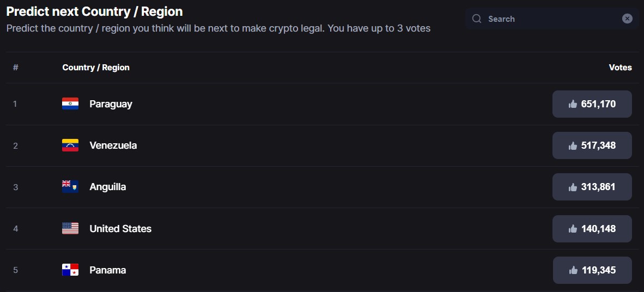Click the Venezuela flag icon
This screenshot has height=292, width=644.
pyautogui.click(x=70, y=145)
